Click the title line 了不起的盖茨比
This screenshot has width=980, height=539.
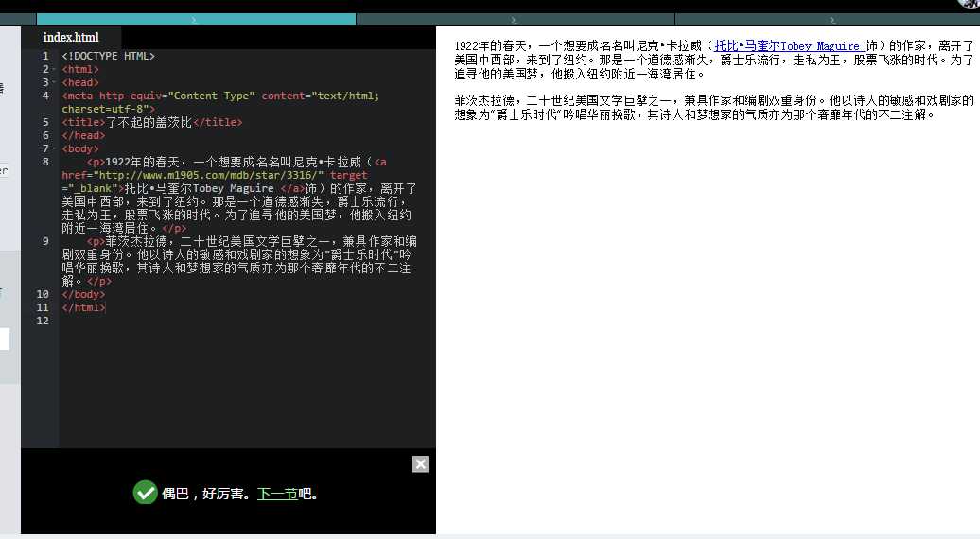(x=152, y=122)
